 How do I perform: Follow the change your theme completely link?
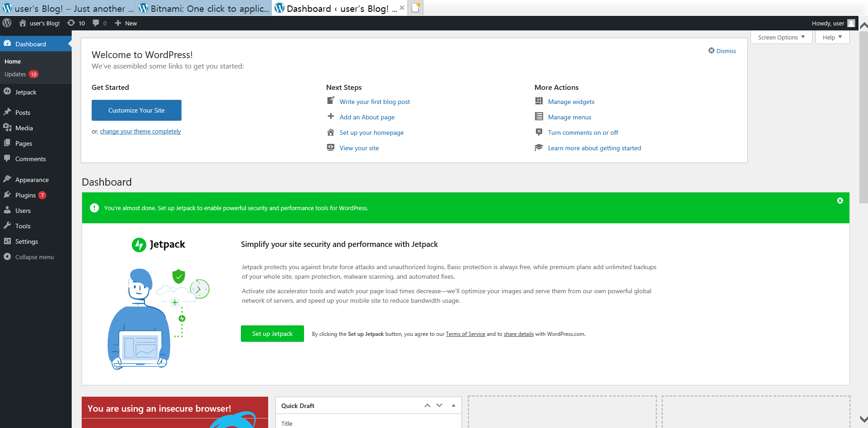coord(140,131)
